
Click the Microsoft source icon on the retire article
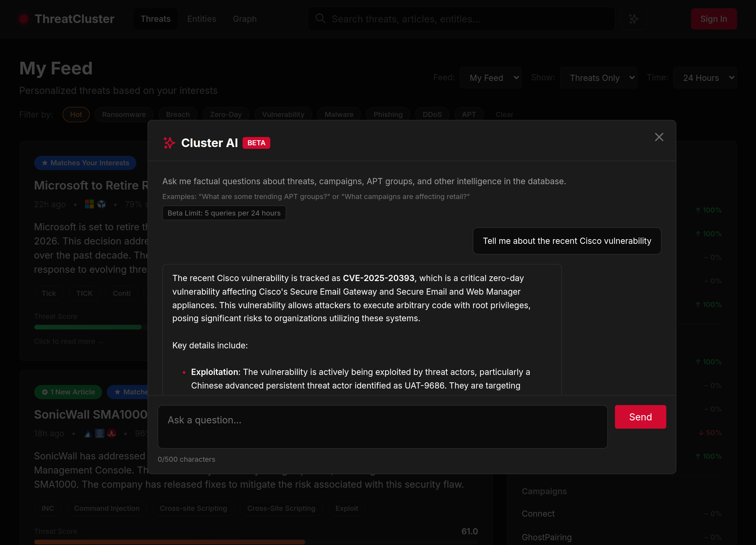(x=89, y=204)
